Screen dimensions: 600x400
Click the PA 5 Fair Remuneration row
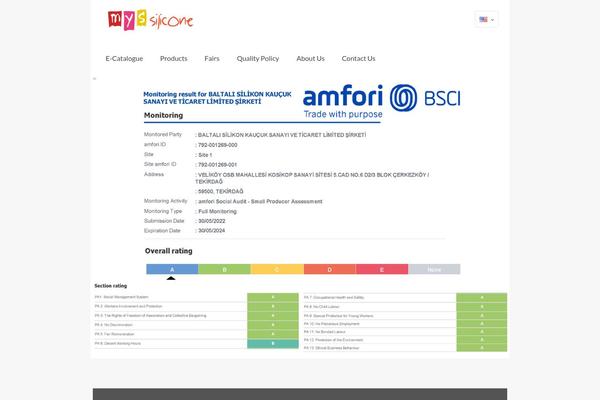point(196,334)
